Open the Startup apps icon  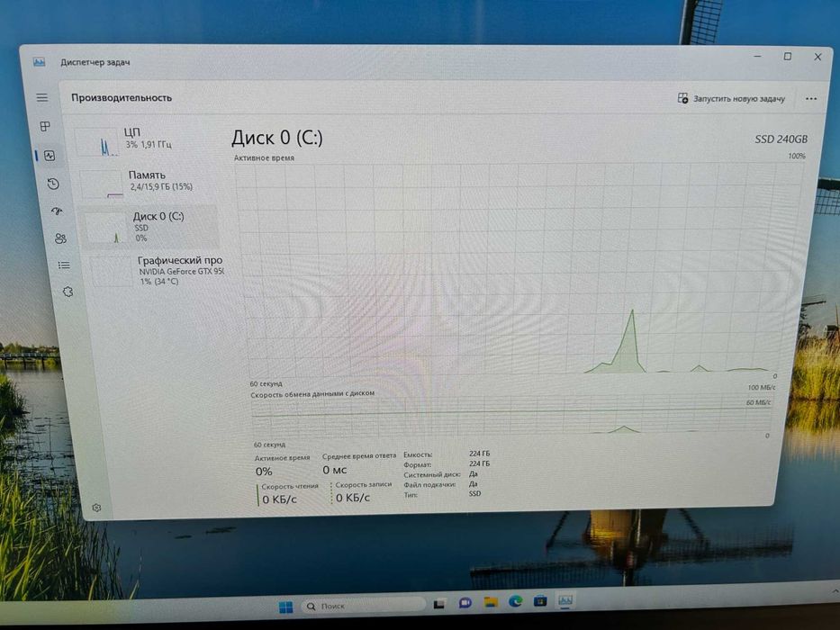point(57,211)
